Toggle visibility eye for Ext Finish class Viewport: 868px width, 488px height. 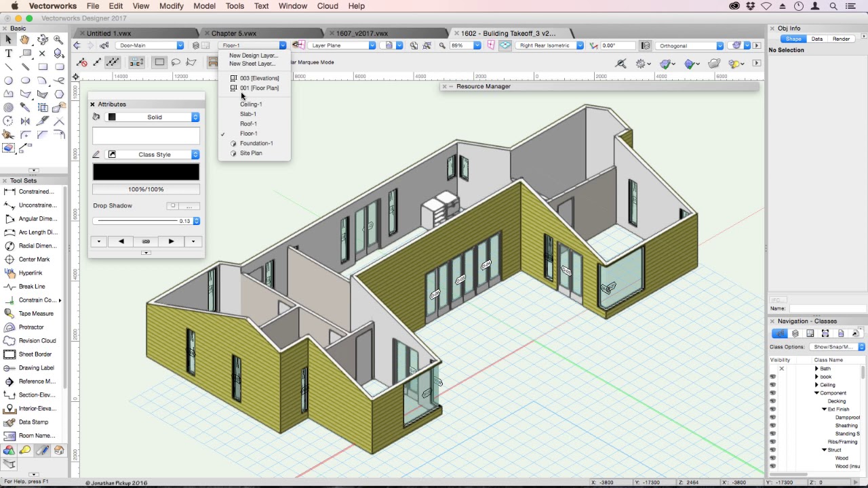(772, 409)
